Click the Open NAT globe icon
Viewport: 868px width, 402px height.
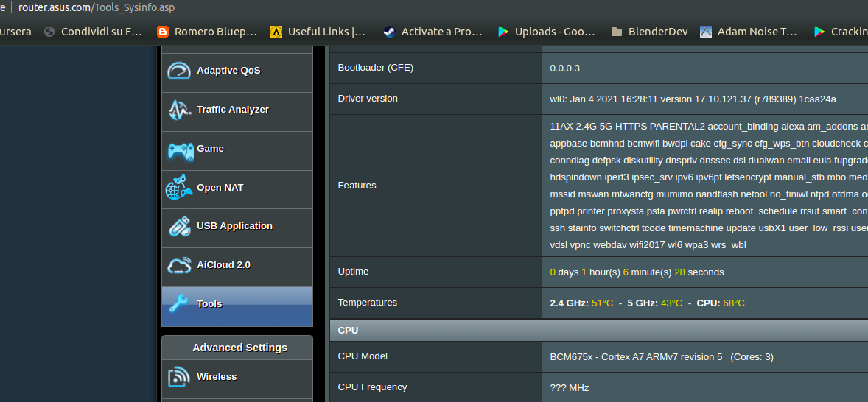click(x=179, y=188)
